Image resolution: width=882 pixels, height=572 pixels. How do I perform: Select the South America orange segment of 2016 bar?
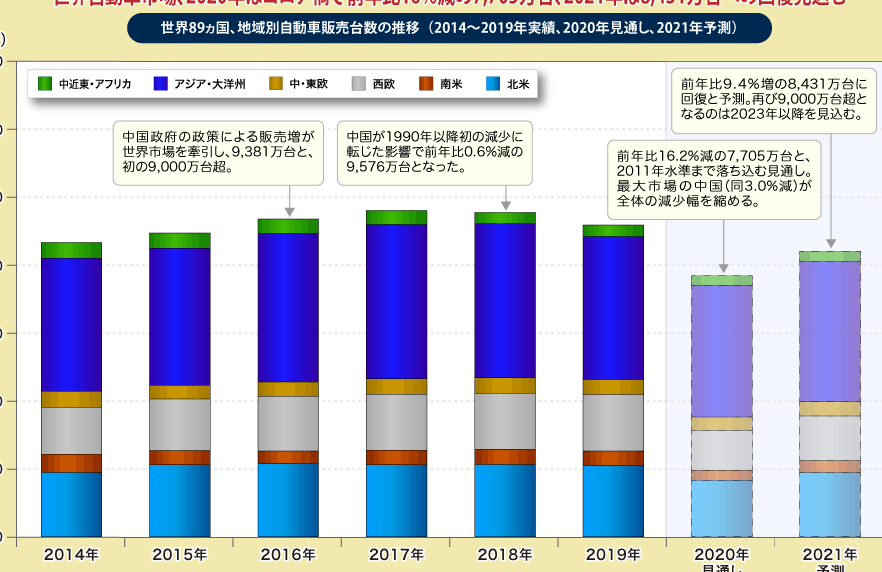[288, 457]
